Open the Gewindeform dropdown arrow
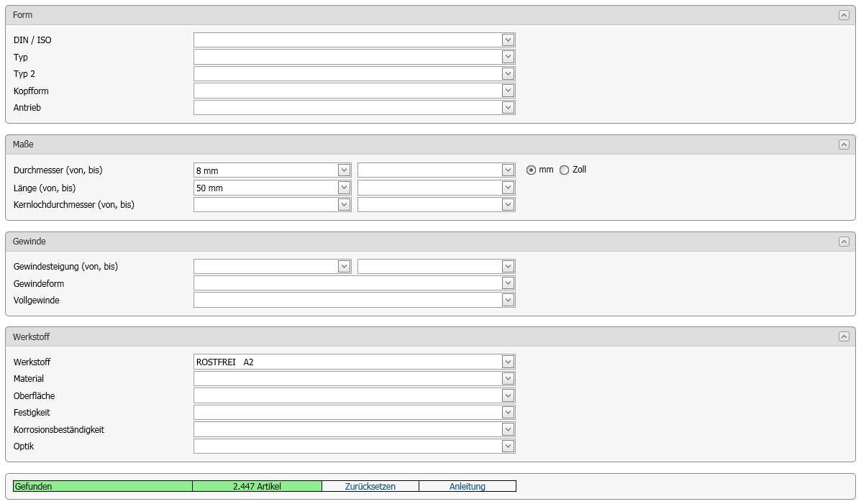Image resolution: width=861 pixels, height=504 pixels. pos(508,283)
